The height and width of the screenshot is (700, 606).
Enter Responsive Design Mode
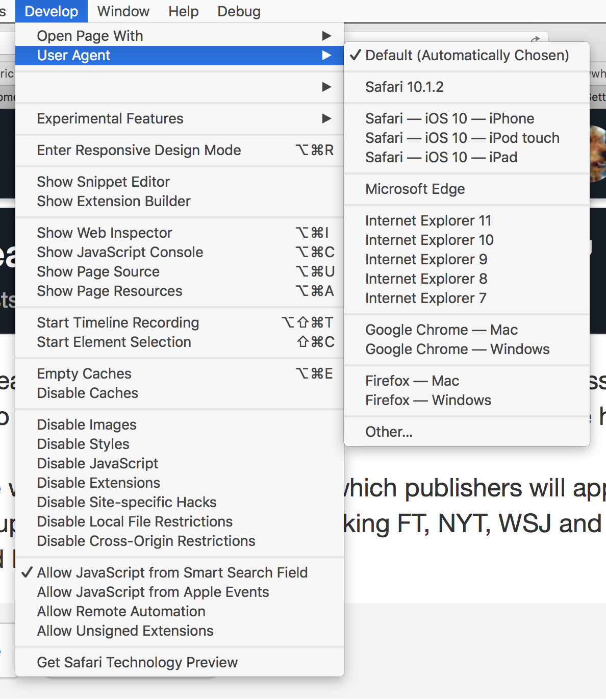pos(139,150)
